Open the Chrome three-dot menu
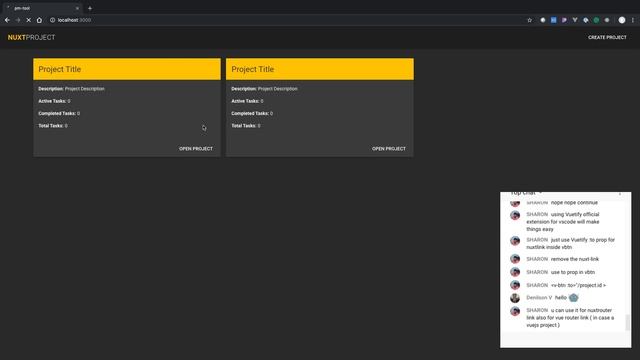This screenshot has height=360, width=640. tap(633, 20)
